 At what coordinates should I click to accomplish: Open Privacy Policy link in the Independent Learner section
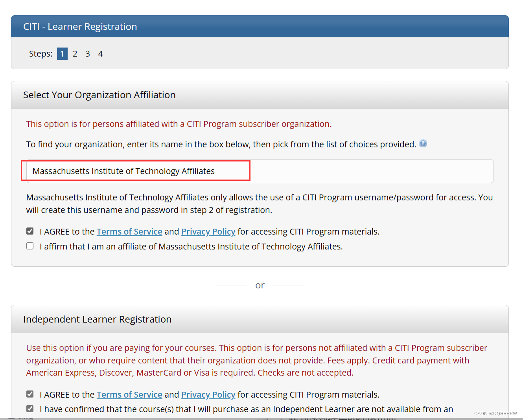(208, 394)
